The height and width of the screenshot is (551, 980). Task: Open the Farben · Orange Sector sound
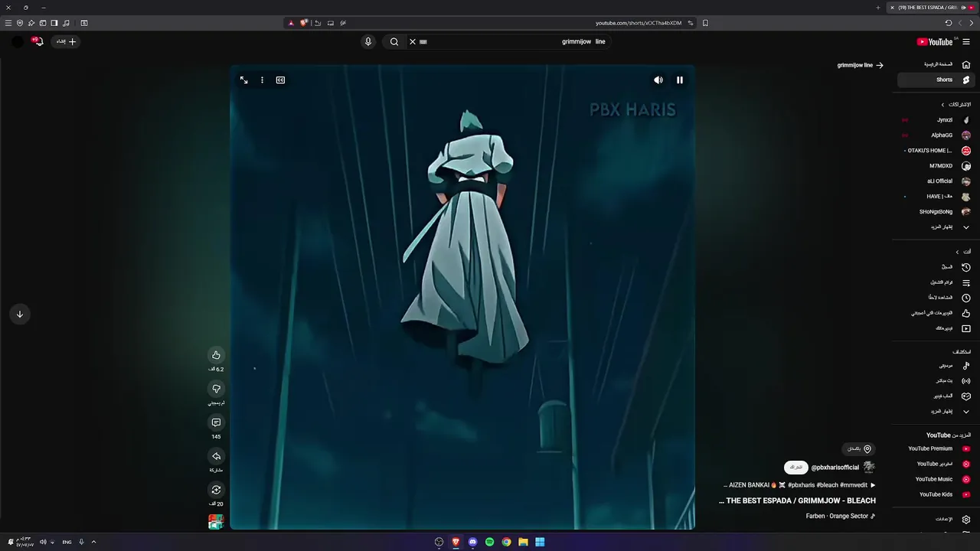tap(841, 516)
